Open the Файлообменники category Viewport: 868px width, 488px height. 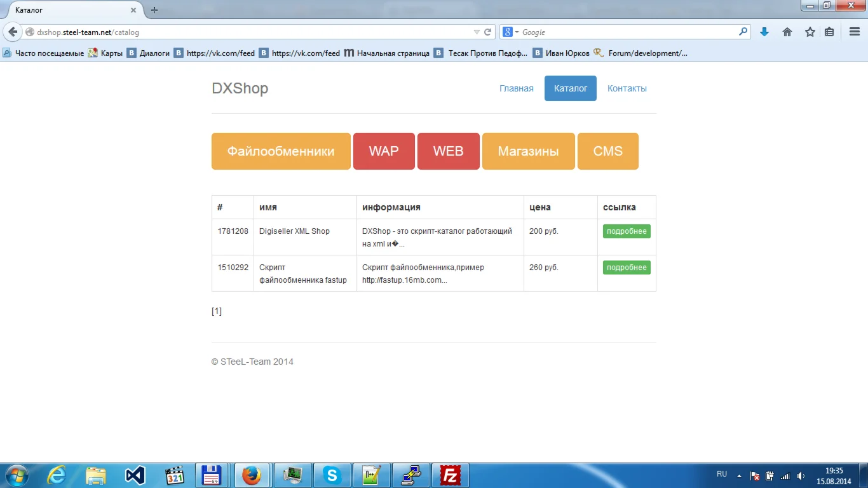tap(280, 151)
